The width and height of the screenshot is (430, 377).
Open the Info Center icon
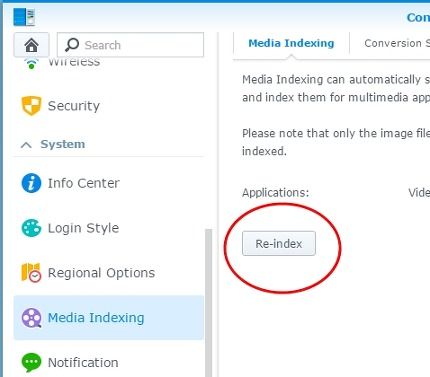click(31, 183)
